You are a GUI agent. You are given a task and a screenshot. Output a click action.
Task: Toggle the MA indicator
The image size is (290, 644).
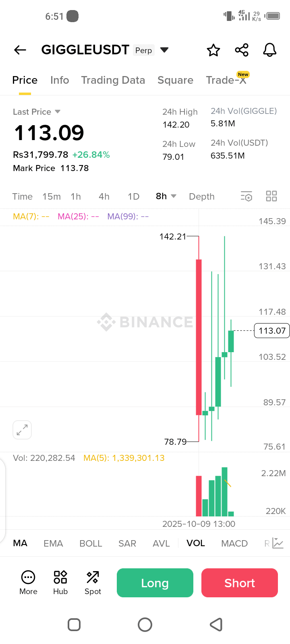20,543
